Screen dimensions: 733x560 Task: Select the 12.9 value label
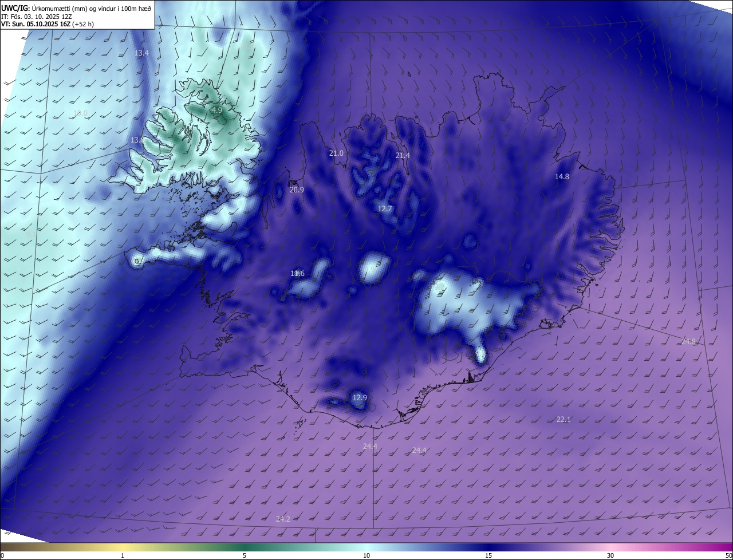pos(359,398)
